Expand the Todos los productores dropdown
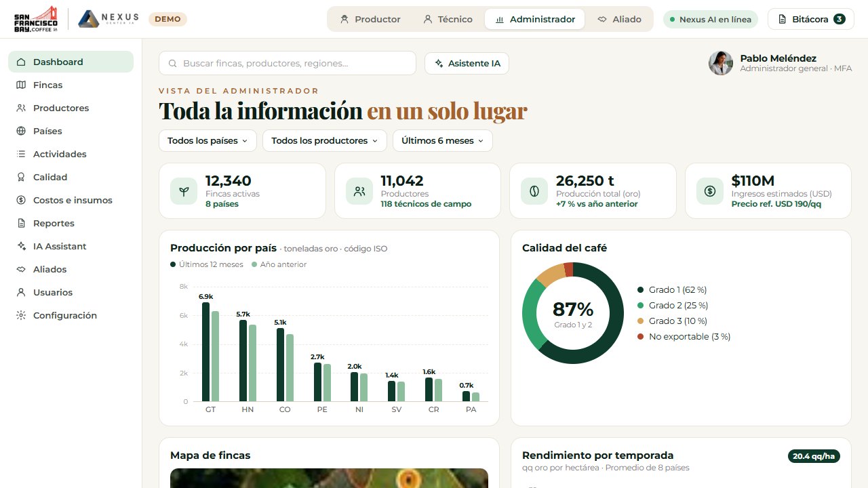Viewport: 868px width, 488px height. tap(325, 141)
